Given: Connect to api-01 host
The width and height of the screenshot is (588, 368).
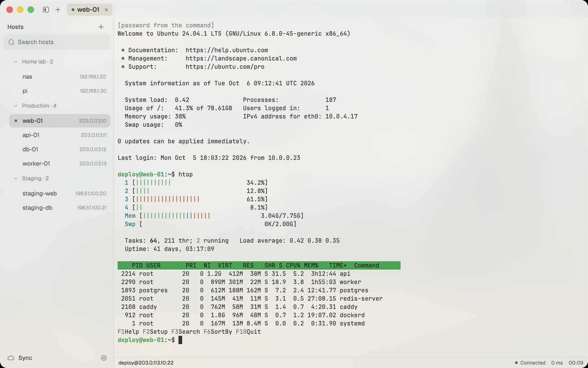Looking at the screenshot, I should (x=60, y=135).
